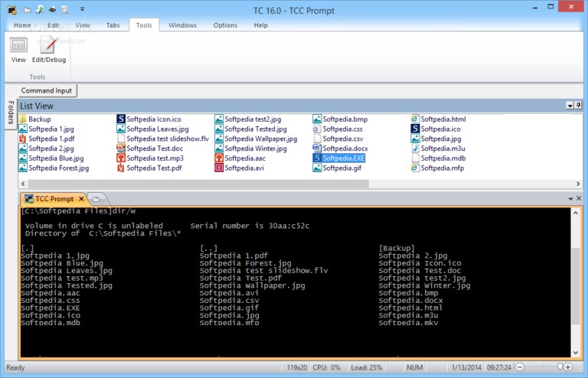Click the zoom out minus button

(x=520, y=367)
